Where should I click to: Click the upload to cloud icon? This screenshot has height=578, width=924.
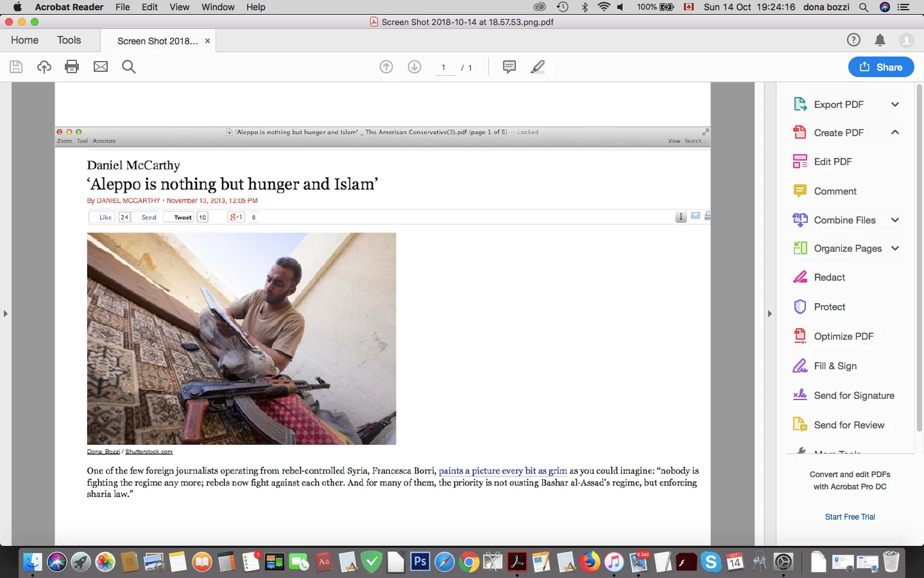pyautogui.click(x=44, y=67)
